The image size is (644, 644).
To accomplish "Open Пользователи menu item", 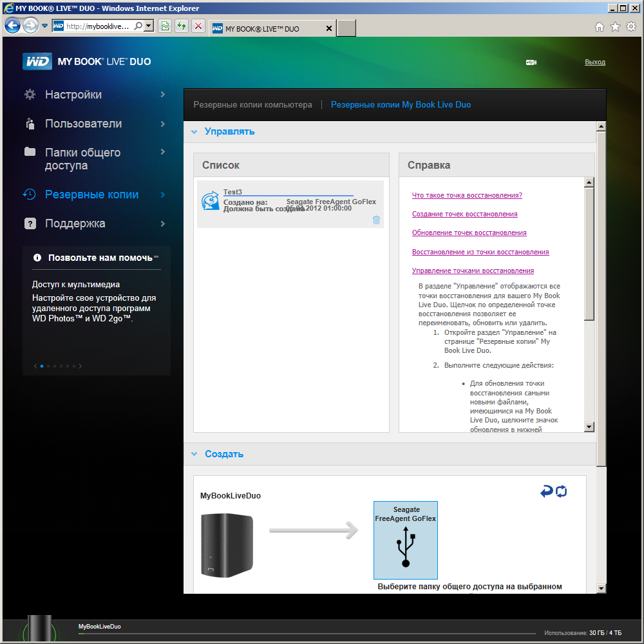I will click(x=83, y=124).
